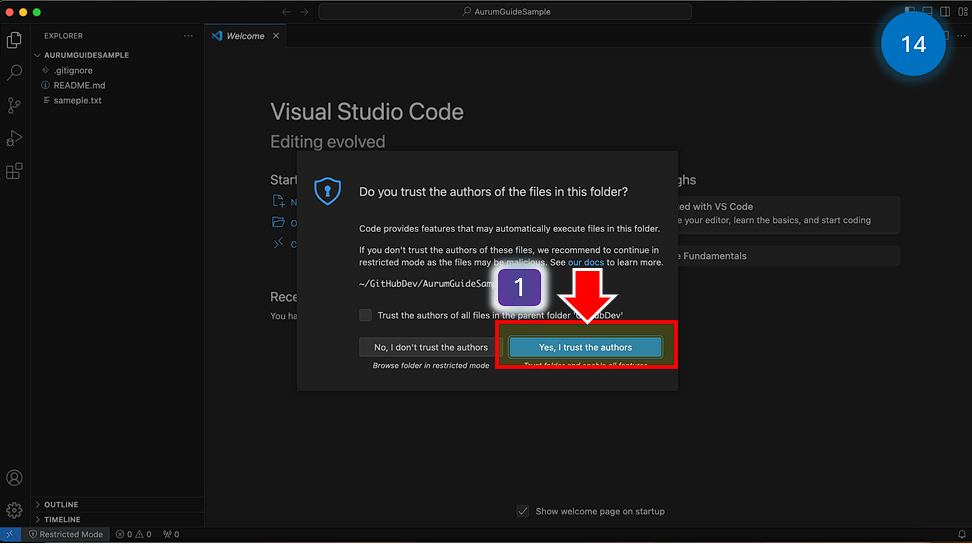Screen dimensions: 972x544
Task: Click Yes, I trust the authors
Action: (x=585, y=347)
